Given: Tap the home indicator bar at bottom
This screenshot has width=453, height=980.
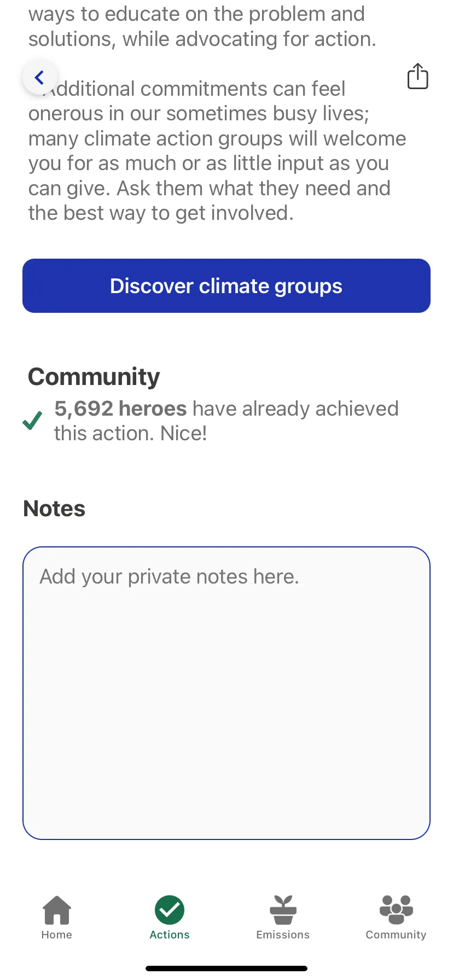Looking at the screenshot, I should (x=226, y=969).
